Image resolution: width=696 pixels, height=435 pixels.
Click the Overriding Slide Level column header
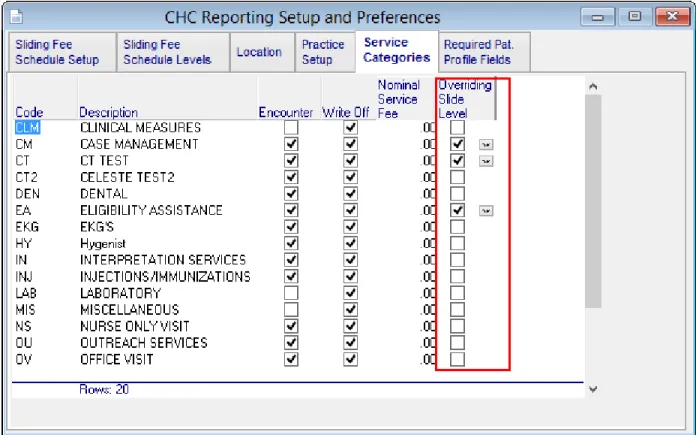[465, 99]
